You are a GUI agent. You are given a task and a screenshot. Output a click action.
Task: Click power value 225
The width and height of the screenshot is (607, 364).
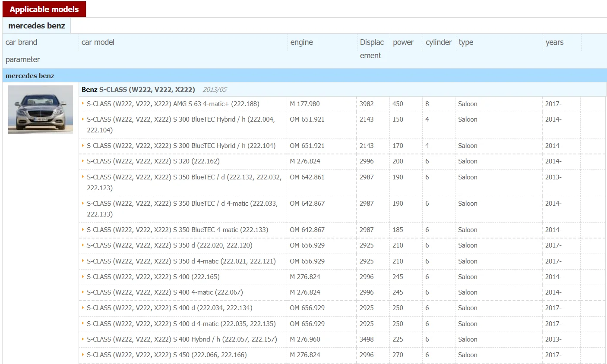click(x=398, y=339)
